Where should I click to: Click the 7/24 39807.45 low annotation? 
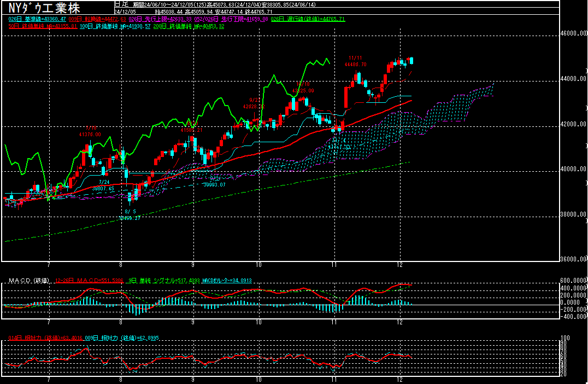[103, 185]
